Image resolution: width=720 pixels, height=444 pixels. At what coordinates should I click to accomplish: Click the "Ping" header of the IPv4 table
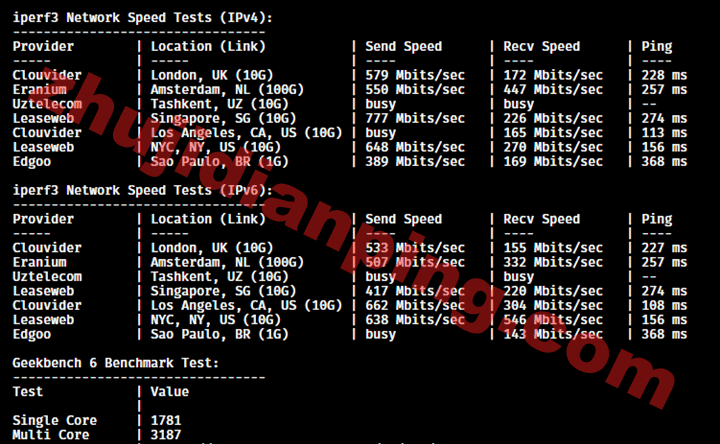click(657, 47)
